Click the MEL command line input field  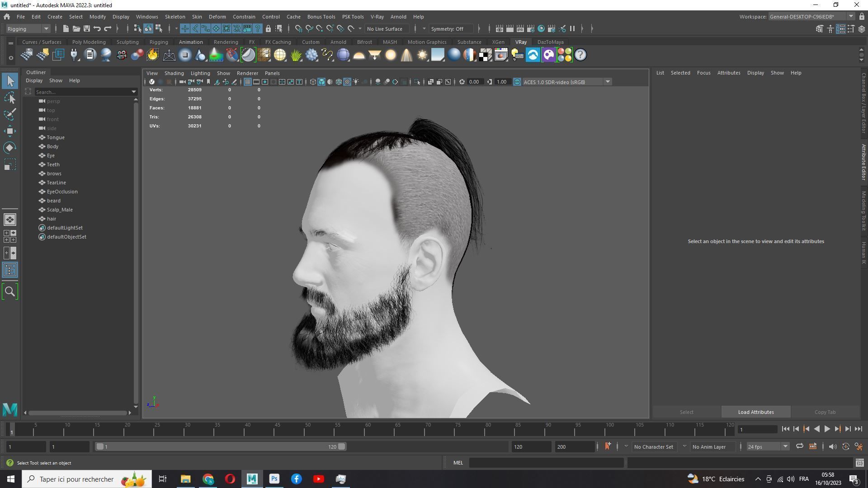tap(546, 463)
